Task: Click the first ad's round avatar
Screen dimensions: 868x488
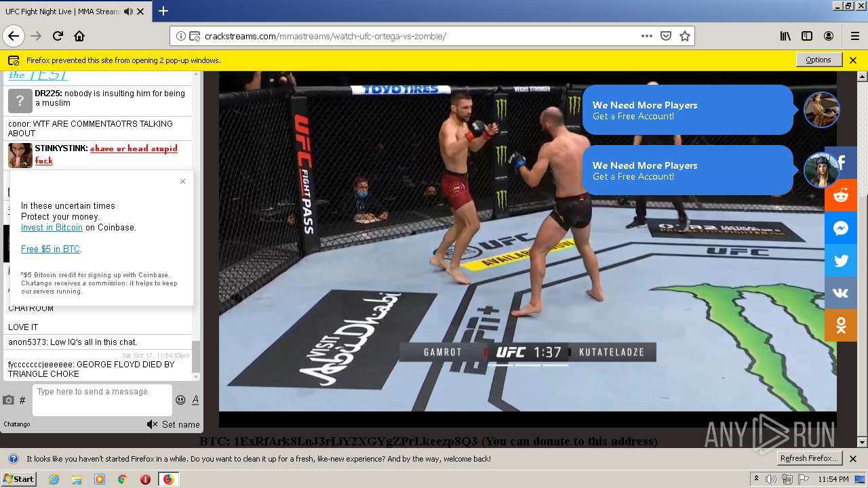Action: [822, 110]
